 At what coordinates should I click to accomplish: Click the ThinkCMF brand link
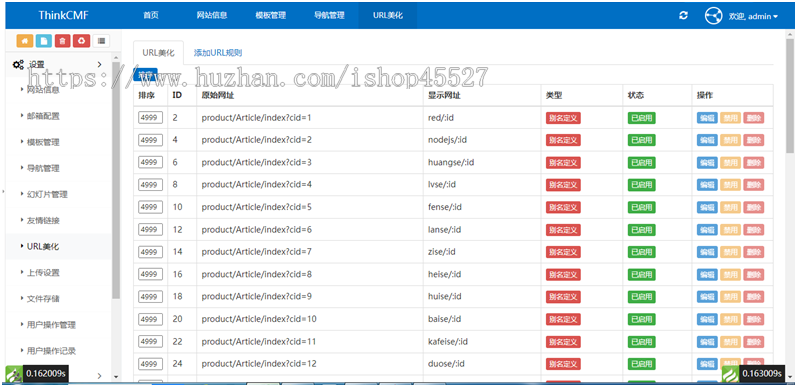click(64, 15)
